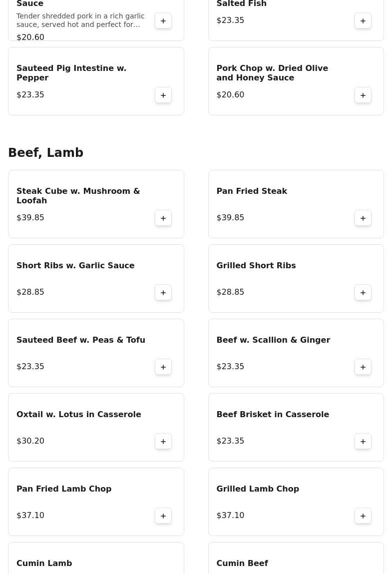Add Grilled Lamb Chop to cart
This screenshot has width=392, height=574.
coord(363,516)
